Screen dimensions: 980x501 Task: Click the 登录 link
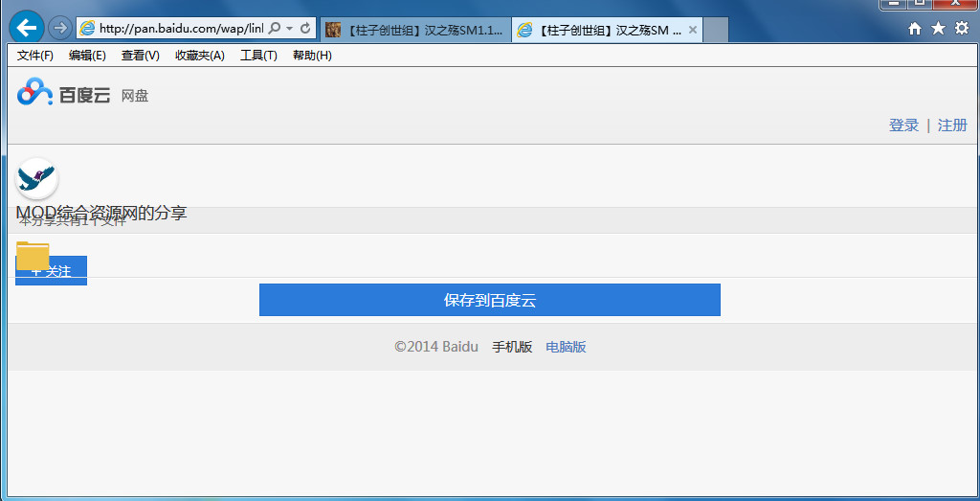click(x=903, y=125)
